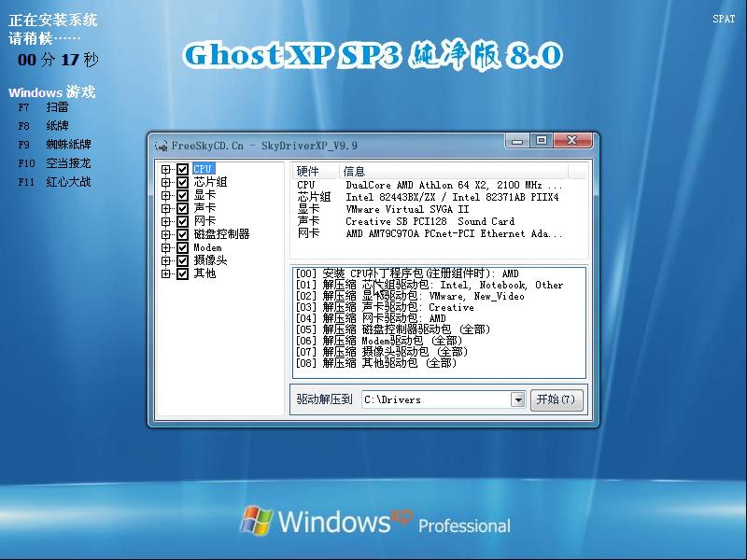
Task: Click the F7 扫雷 game entry
Action: click(43, 107)
